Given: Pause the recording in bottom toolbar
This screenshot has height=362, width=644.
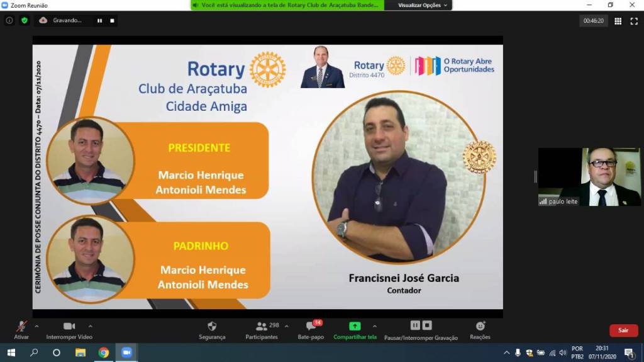Looking at the screenshot, I should 415,325.
